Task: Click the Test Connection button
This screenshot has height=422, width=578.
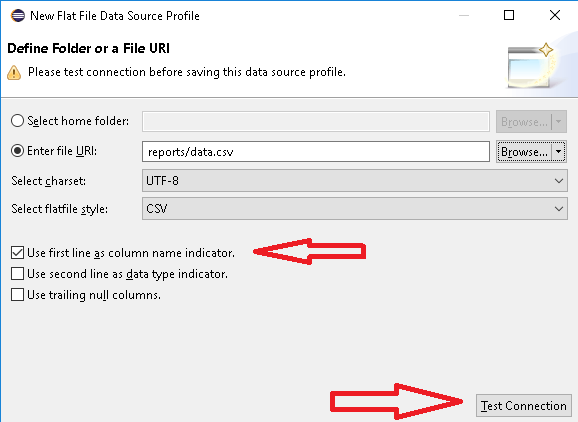Action: (x=523, y=406)
